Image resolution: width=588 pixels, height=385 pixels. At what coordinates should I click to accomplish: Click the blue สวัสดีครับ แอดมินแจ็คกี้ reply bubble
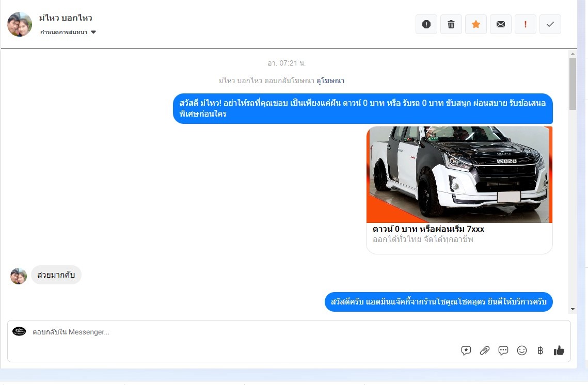(x=439, y=302)
